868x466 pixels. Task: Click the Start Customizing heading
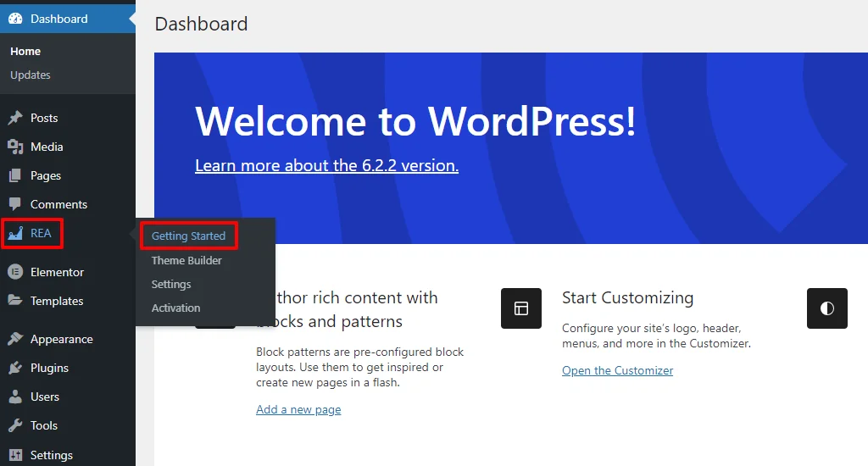pyautogui.click(x=628, y=297)
